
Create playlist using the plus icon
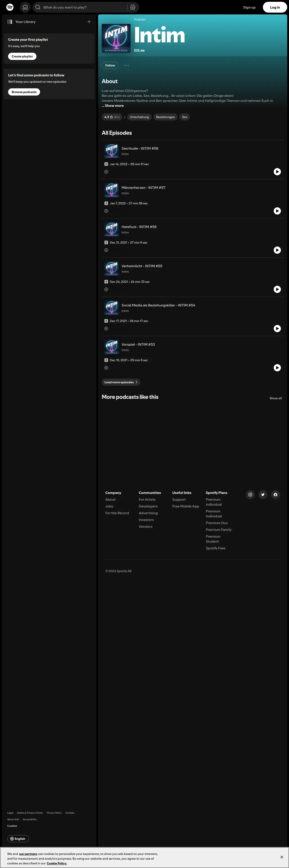point(89,22)
